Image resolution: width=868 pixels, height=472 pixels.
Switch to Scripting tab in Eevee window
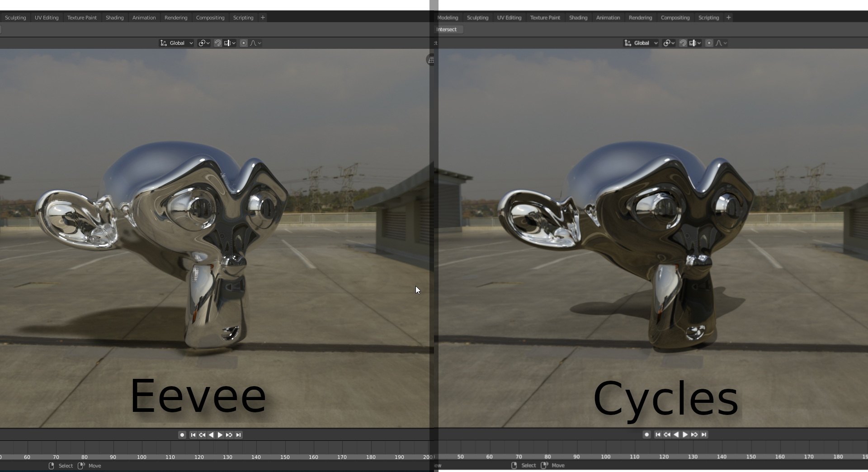(x=243, y=18)
